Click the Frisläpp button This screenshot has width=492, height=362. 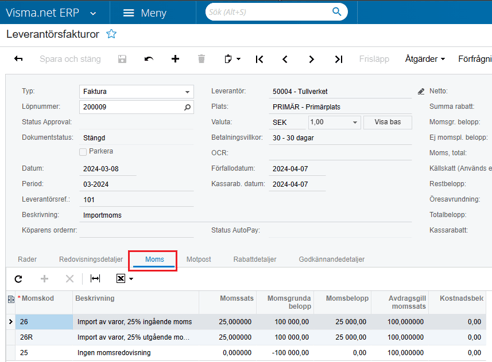pos(374,59)
